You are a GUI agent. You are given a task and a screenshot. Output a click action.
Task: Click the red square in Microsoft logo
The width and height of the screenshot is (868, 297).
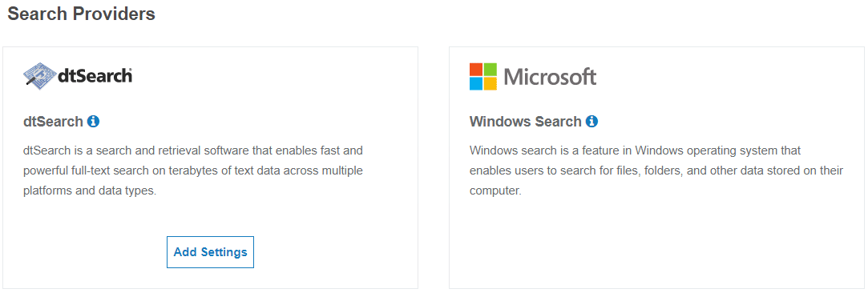tap(476, 69)
